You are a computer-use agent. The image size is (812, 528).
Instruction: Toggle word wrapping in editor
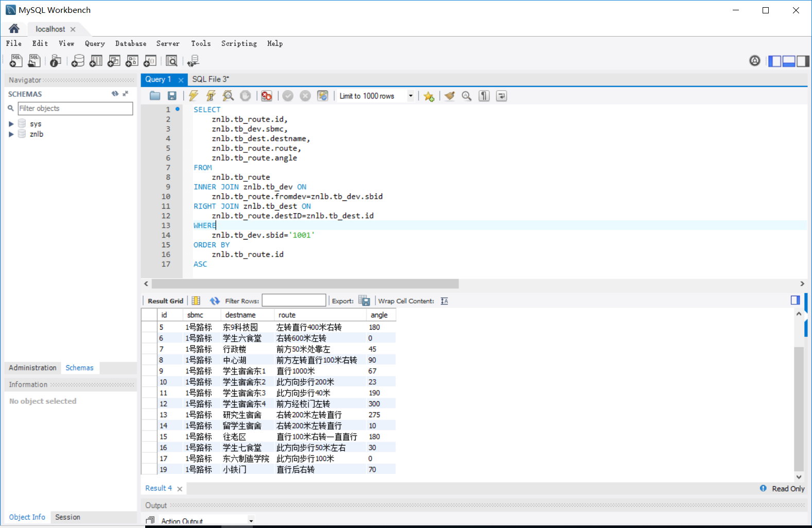[x=502, y=96]
